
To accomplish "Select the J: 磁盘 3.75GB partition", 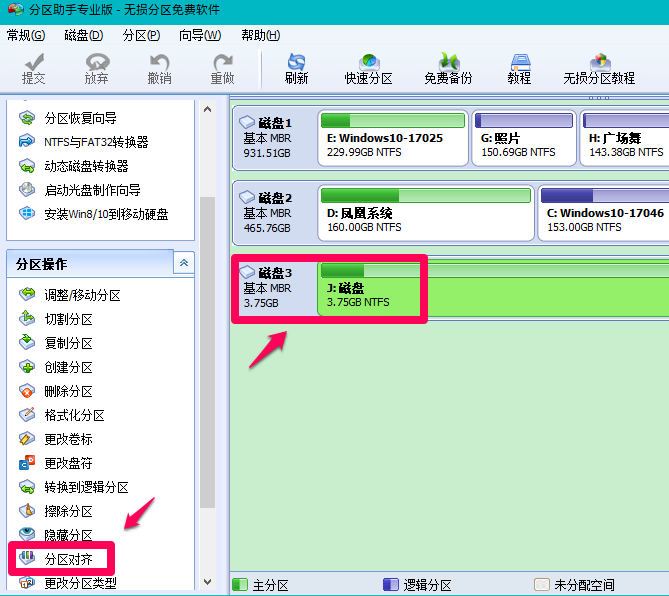I will [x=370, y=288].
